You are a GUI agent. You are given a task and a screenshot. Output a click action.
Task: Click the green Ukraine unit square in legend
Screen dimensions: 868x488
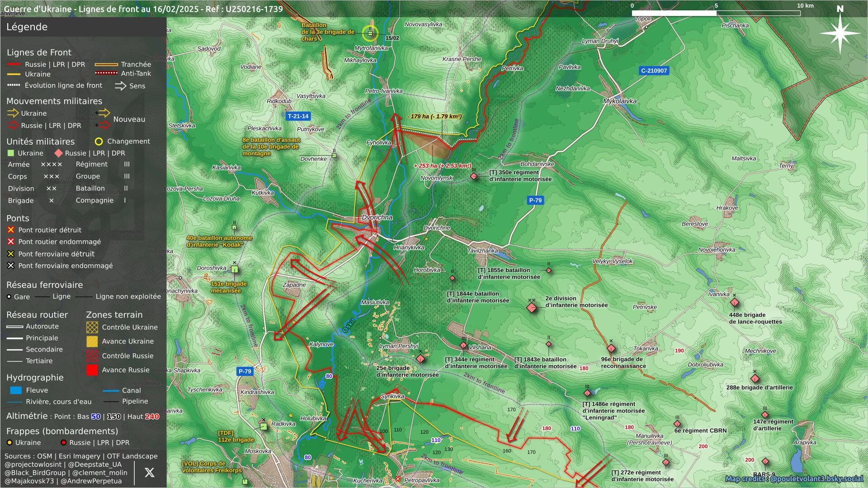[x=11, y=153]
